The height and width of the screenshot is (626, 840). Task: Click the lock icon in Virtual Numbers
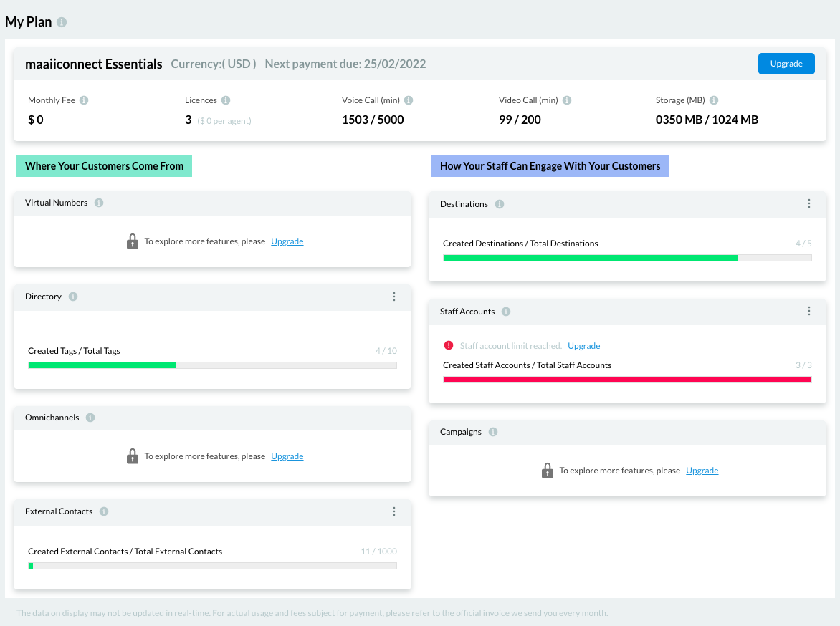click(133, 241)
